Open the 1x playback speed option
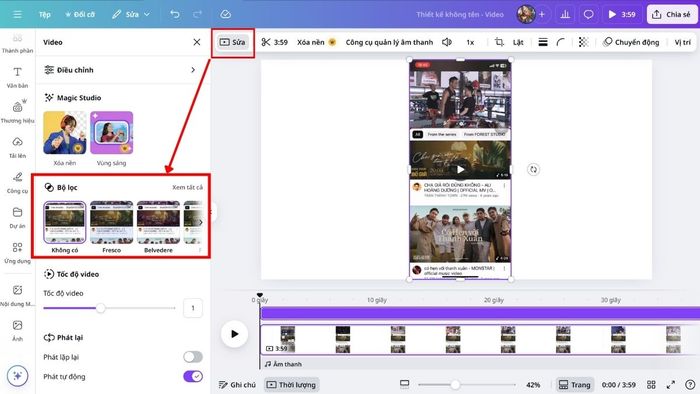Viewport: 700px width, 394px height. 470,42
